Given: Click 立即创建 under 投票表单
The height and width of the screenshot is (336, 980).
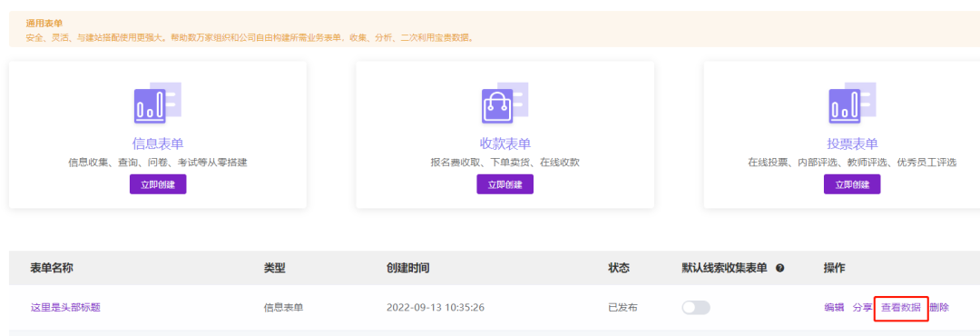Looking at the screenshot, I should point(852,184).
